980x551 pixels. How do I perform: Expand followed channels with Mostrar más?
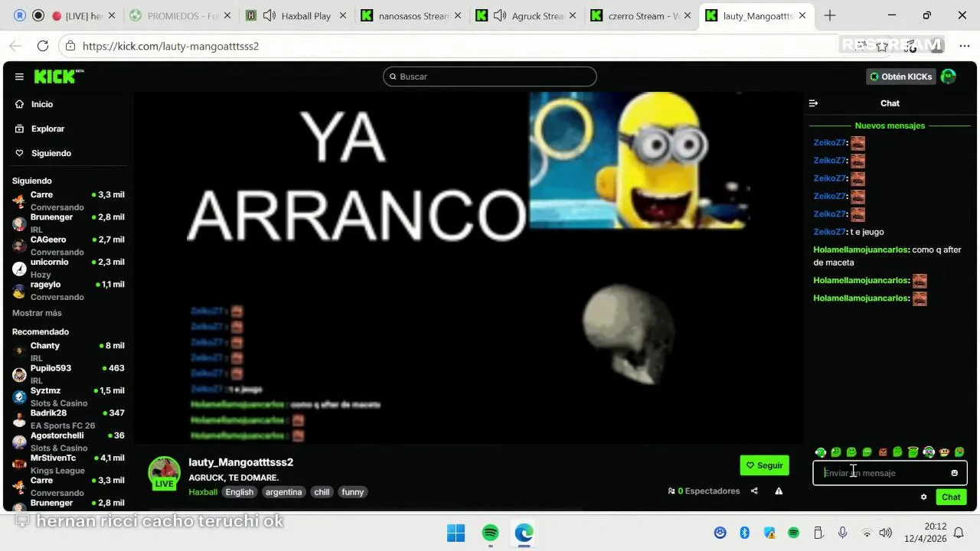37,313
